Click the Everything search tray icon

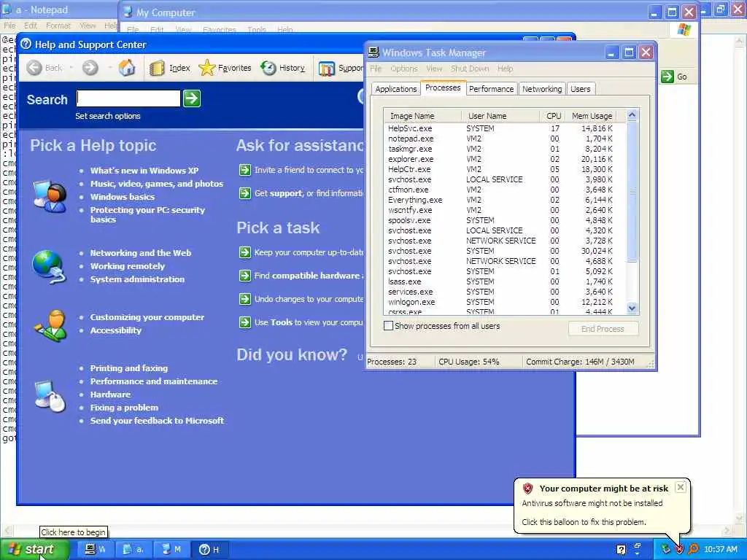tap(693, 550)
